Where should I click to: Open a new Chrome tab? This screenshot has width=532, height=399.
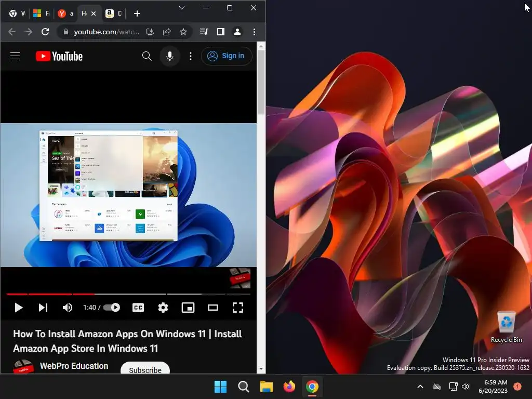137,14
